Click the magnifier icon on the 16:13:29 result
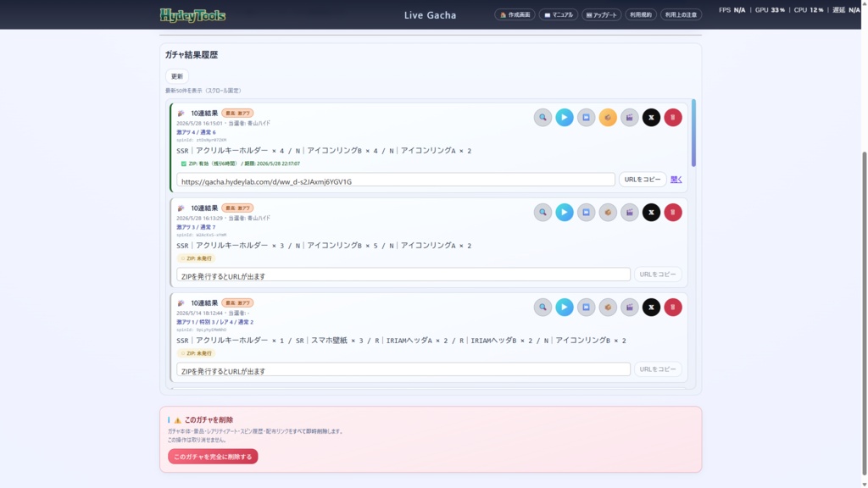868x488 pixels. 542,213
